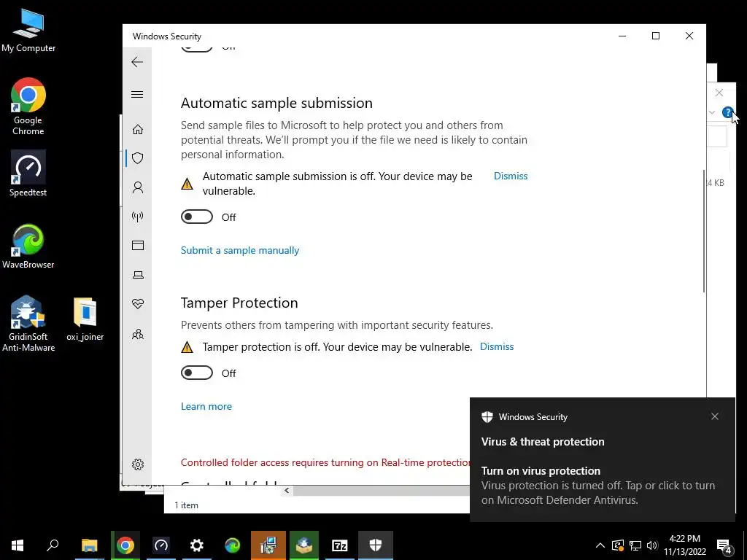Open the hamburger navigation menu
The image size is (747, 560).
[137, 94]
